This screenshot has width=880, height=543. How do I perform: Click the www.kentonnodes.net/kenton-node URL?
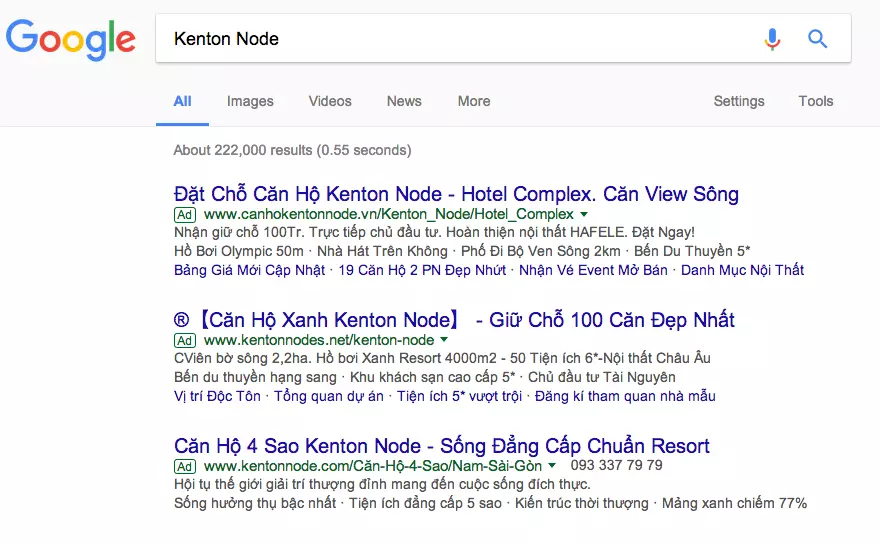[319, 340]
